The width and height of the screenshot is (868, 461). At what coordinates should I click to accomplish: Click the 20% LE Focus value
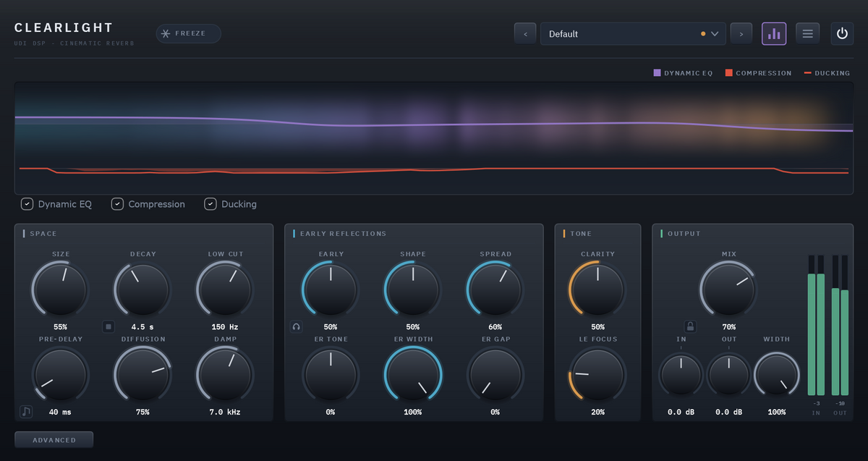click(597, 412)
